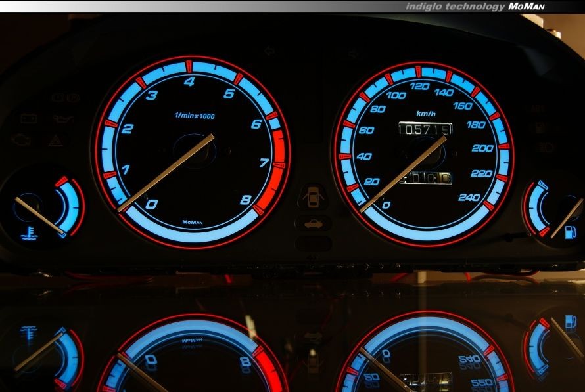
Task: Click the trunk-open car indicator icon
Action: [x=313, y=223]
